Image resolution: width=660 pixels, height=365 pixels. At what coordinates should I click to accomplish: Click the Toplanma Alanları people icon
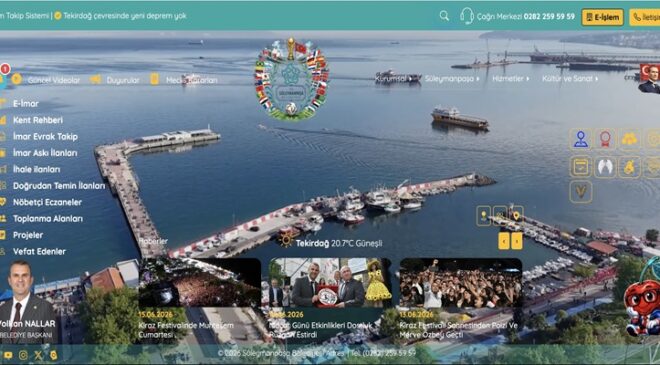coord(3,218)
